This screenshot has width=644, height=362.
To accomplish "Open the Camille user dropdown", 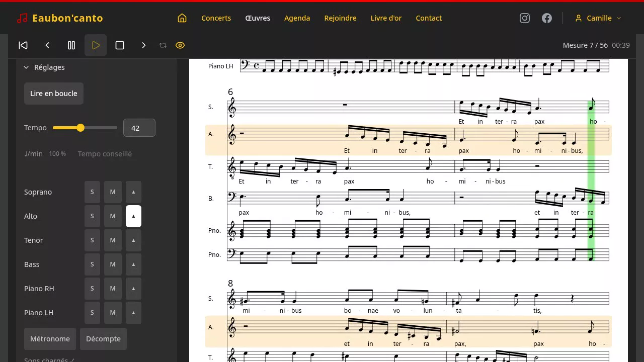I will [598, 18].
